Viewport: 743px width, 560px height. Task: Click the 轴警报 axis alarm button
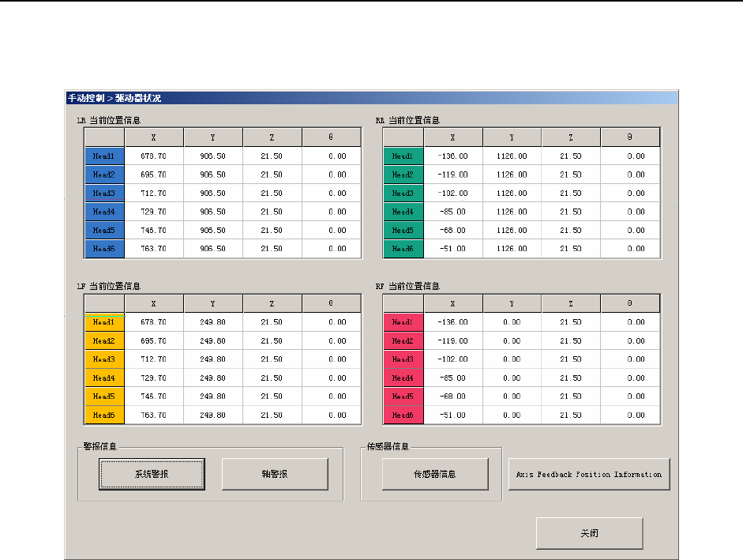(275, 474)
